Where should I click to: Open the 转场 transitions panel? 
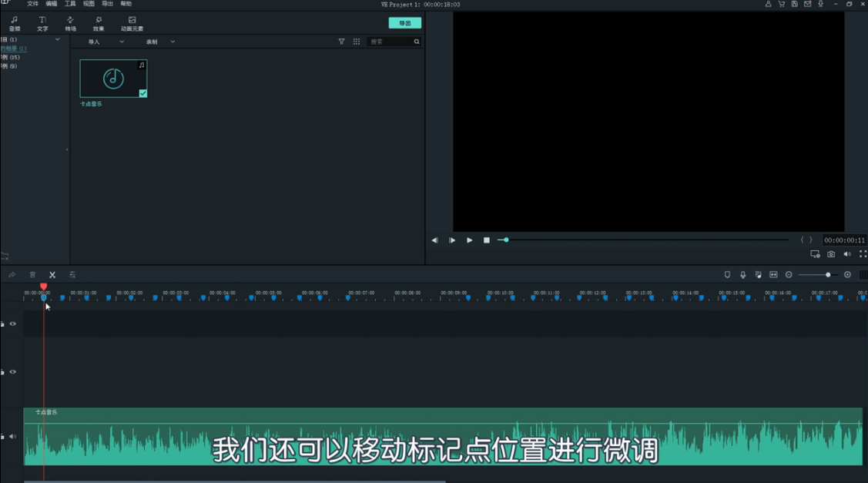pos(69,23)
